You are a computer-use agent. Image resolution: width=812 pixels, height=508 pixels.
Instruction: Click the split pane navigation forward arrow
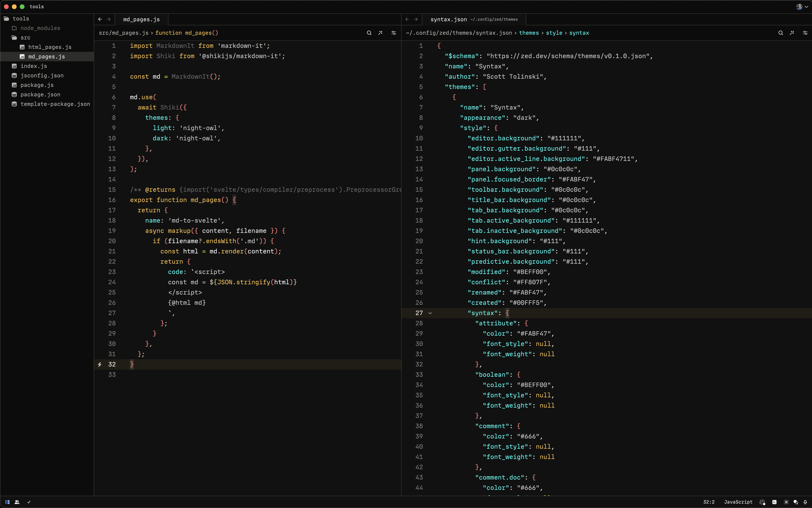pyautogui.click(x=415, y=19)
